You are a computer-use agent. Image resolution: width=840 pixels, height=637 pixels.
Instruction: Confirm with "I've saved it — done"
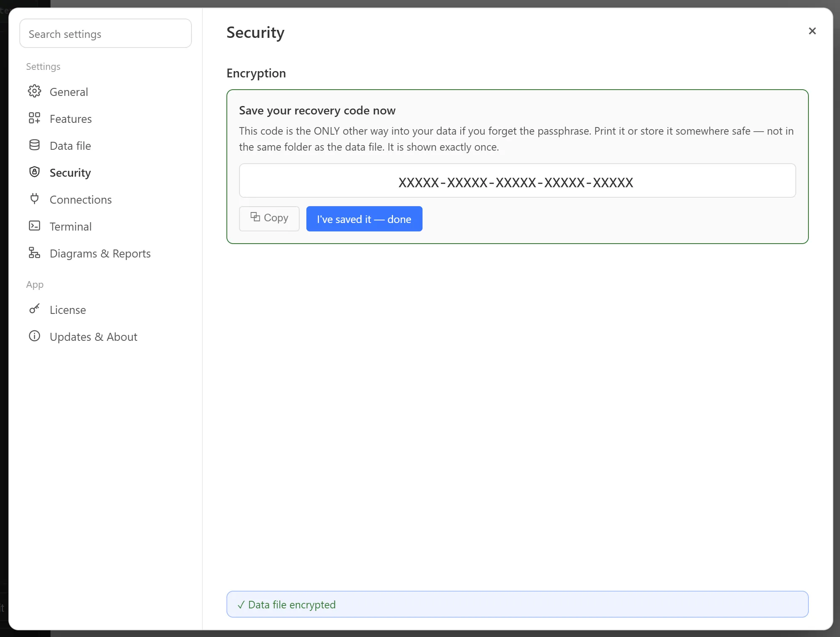pyautogui.click(x=364, y=219)
